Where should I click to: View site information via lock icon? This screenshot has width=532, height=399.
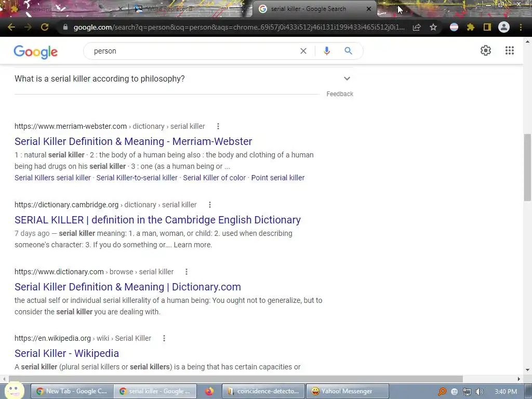65,27
